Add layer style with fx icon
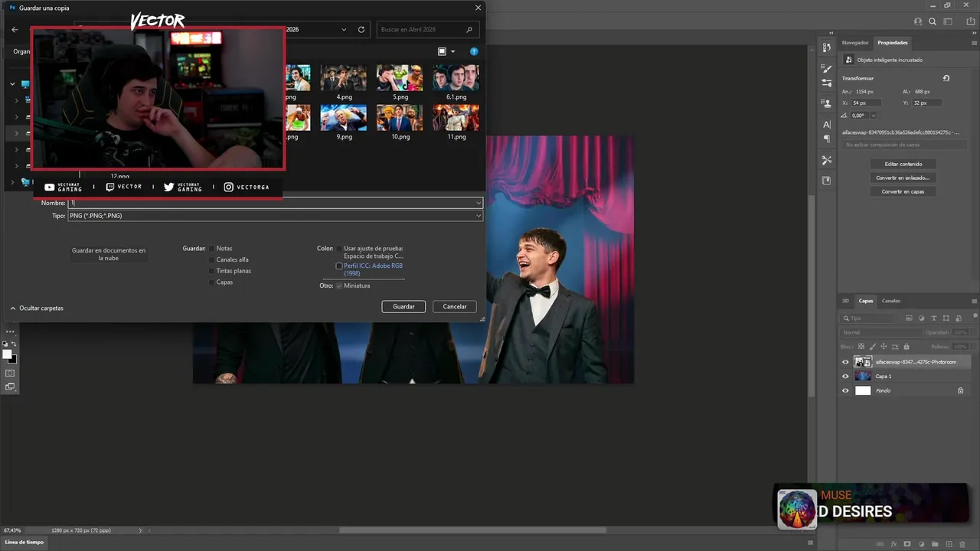980x551 pixels. [x=893, y=544]
